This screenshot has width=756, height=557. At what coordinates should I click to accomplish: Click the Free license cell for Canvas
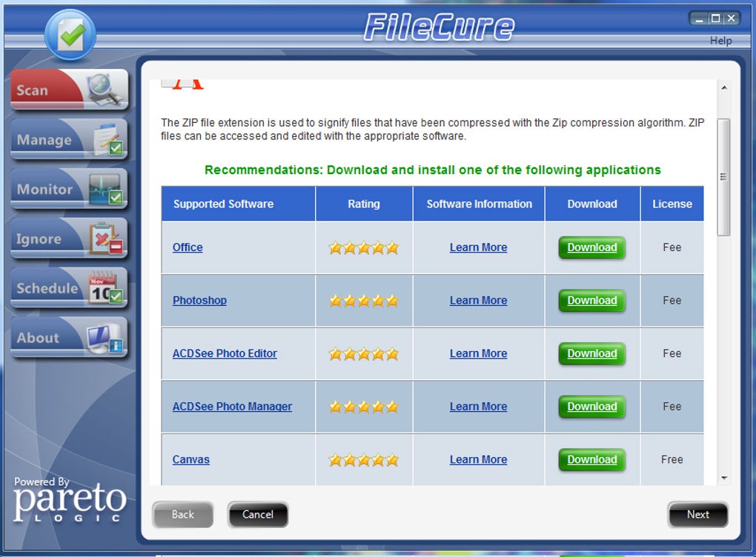click(x=672, y=459)
